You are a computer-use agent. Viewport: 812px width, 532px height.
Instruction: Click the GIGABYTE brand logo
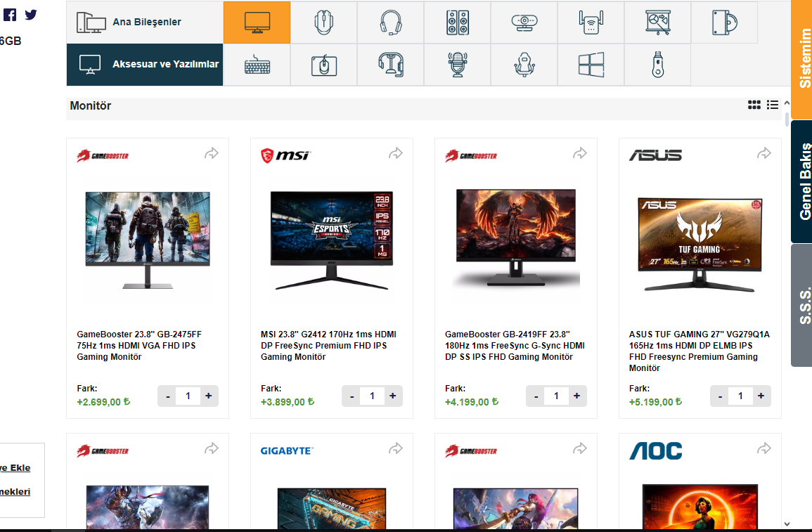pos(286,450)
